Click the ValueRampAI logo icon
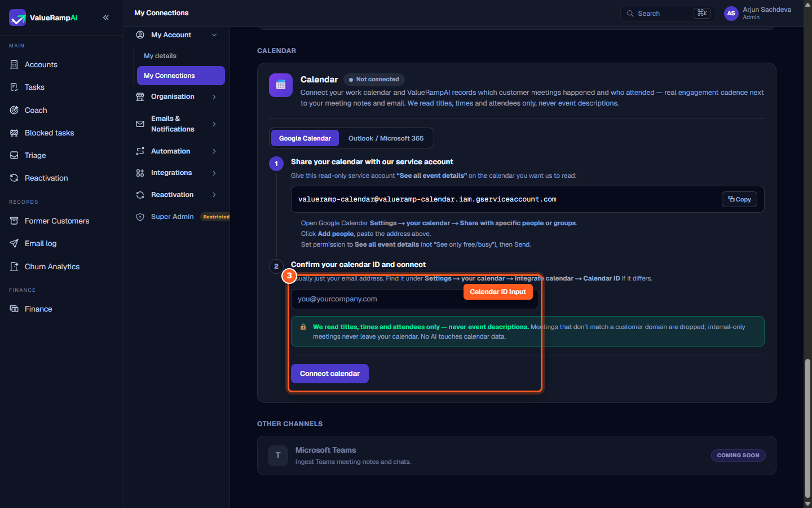This screenshot has width=812, height=508. [x=17, y=17]
